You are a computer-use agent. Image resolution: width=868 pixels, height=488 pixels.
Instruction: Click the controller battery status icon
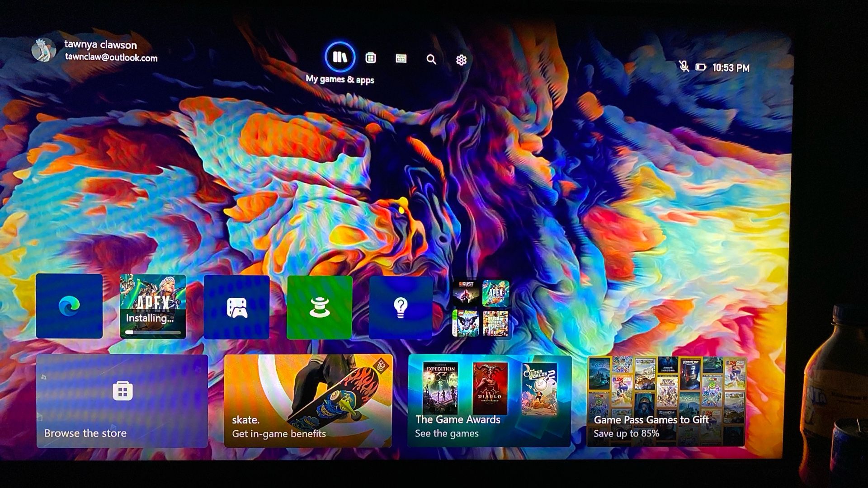(x=700, y=67)
